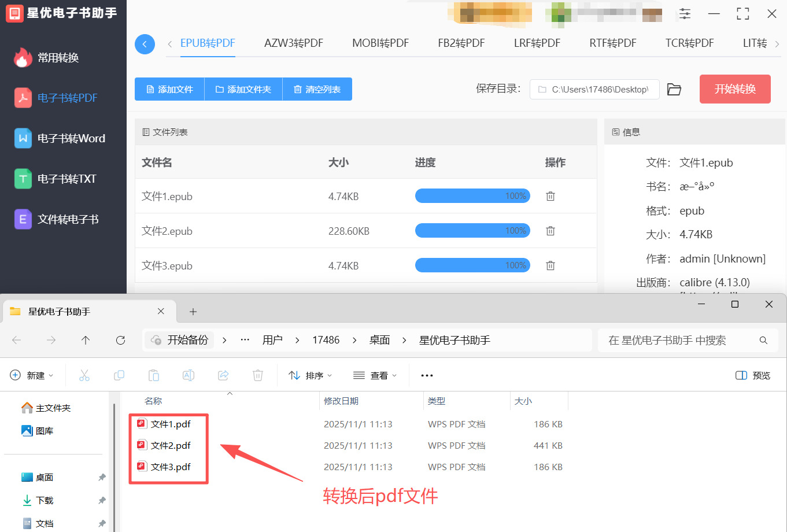Click the Explorer rename icon
The image size is (787, 532).
pyautogui.click(x=189, y=375)
